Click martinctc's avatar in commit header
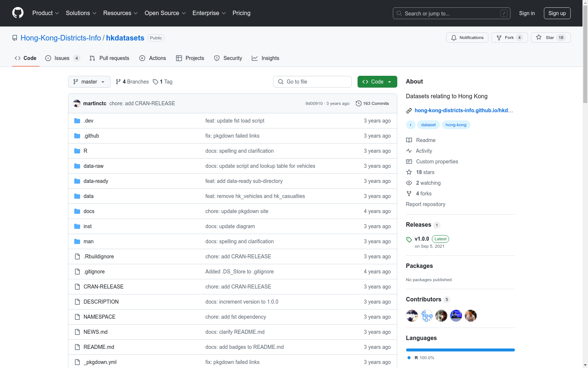Screen dimensions: 588x368 [77, 103]
